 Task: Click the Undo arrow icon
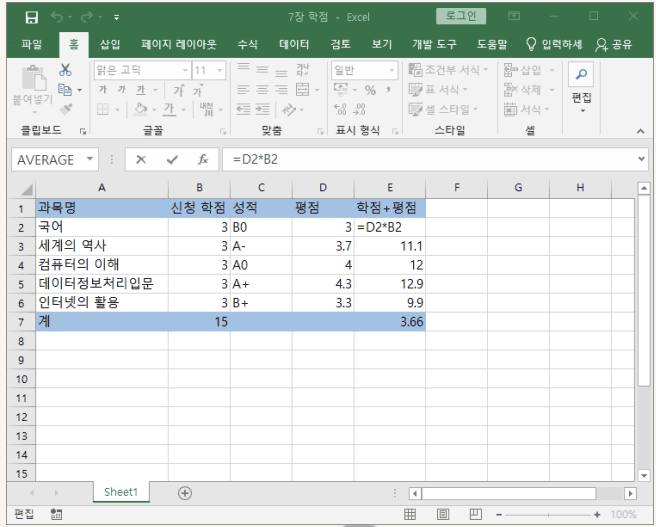point(58,17)
